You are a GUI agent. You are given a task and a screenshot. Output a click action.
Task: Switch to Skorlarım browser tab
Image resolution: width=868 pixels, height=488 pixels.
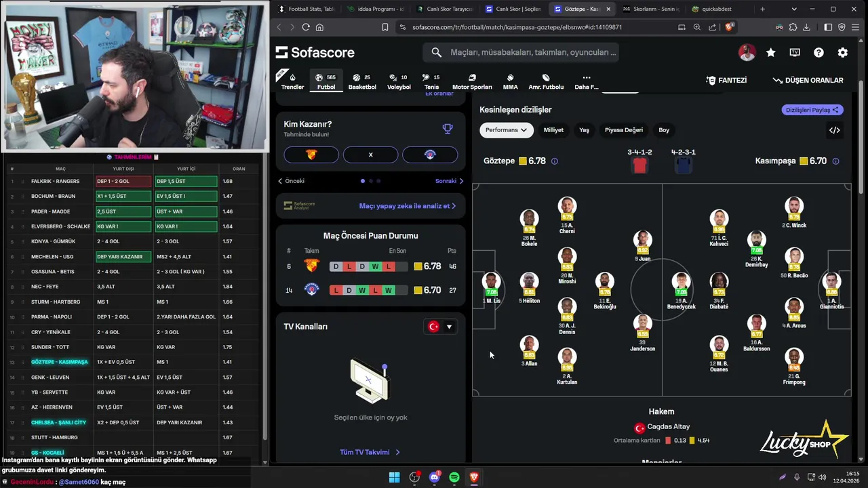650,9
